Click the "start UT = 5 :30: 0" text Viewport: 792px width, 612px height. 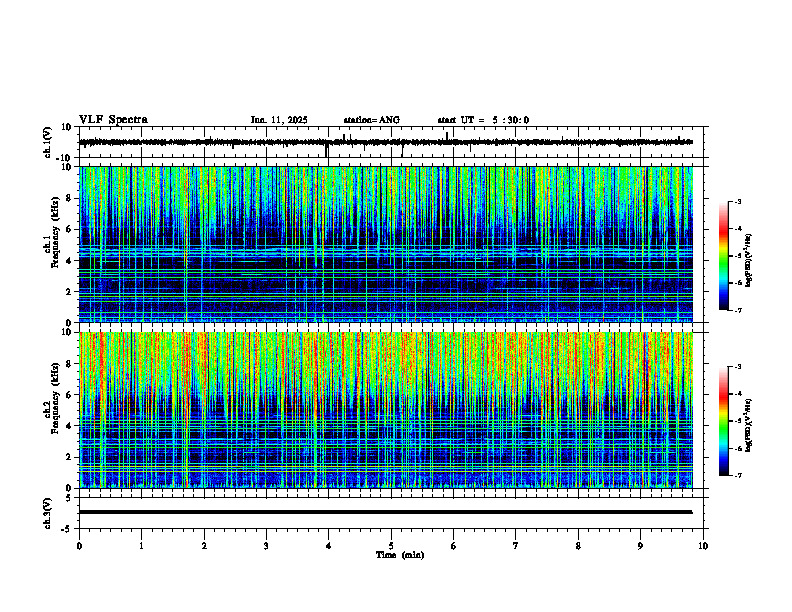pyautogui.click(x=483, y=120)
